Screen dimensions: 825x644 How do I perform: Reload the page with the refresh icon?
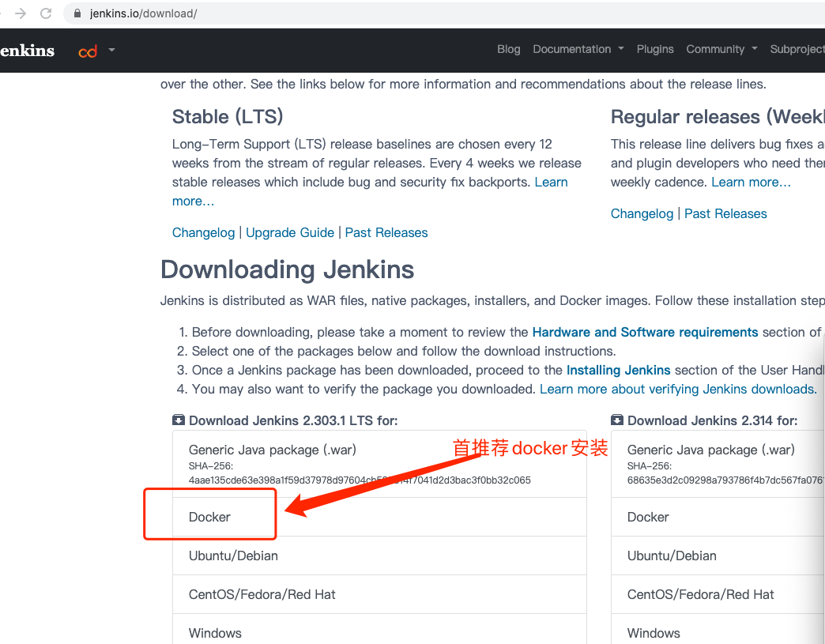pyautogui.click(x=47, y=13)
